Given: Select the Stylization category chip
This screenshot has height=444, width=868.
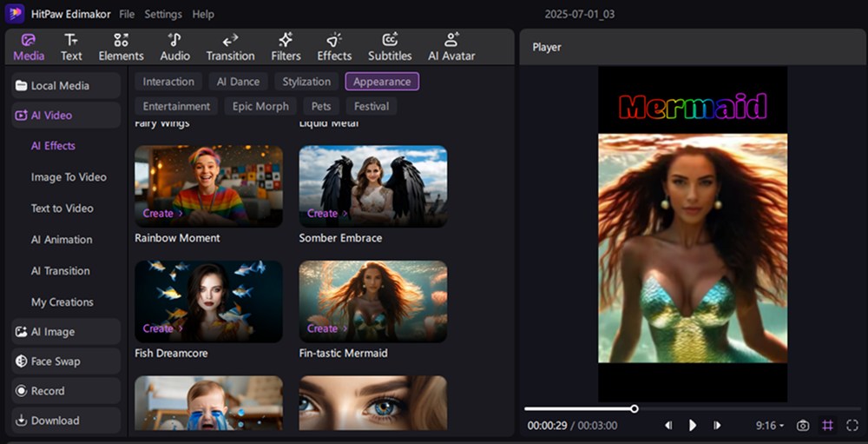Looking at the screenshot, I should coord(306,82).
